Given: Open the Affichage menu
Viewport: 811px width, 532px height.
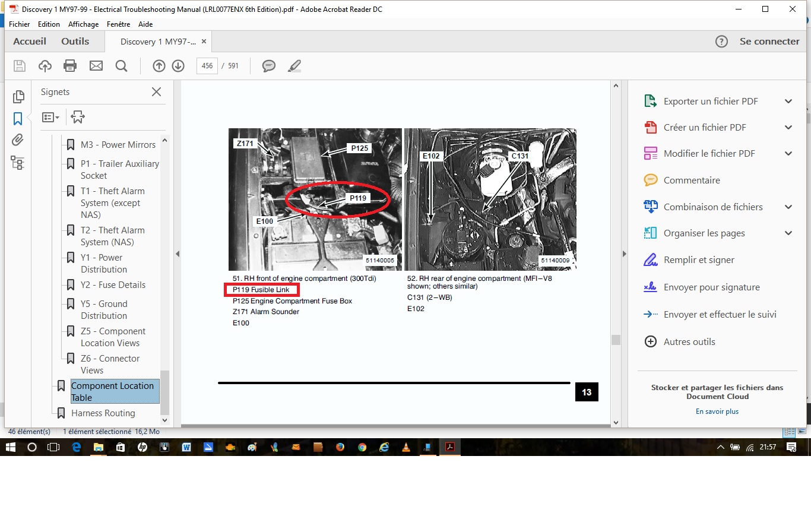Looking at the screenshot, I should pos(83,24).
